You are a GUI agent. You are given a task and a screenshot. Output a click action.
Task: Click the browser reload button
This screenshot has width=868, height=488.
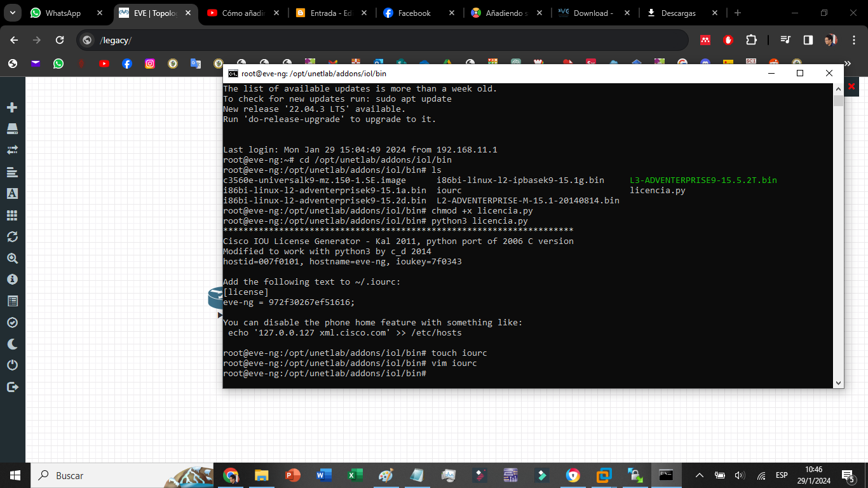click(x=60, y=40)
